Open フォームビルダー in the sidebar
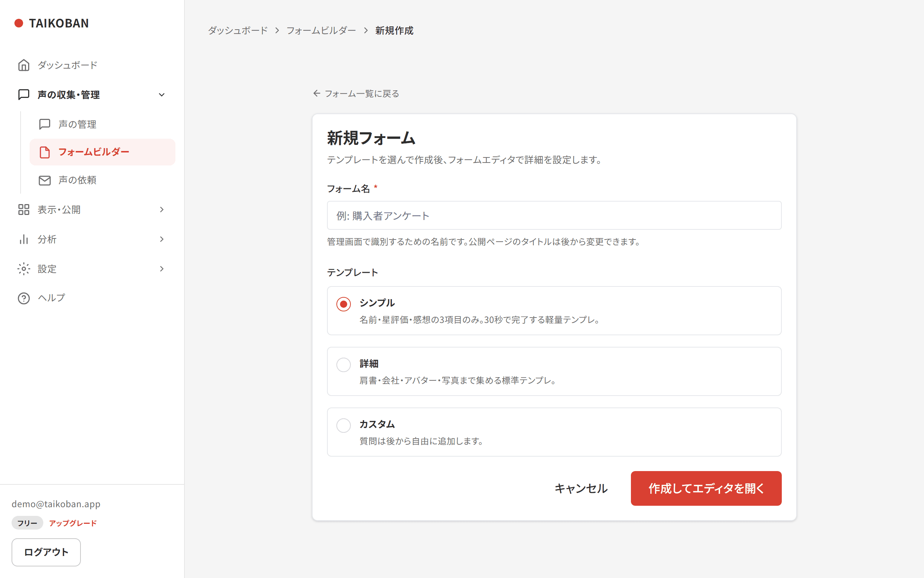Image resolution: width=924 pixels, height=578 pixels. pyautogui.click(x=103, y=152)
